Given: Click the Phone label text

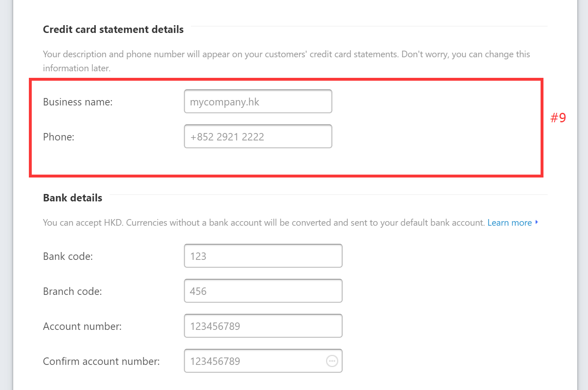Looking at the screenshot, I should pyautogui.click(x=59, y=137).
